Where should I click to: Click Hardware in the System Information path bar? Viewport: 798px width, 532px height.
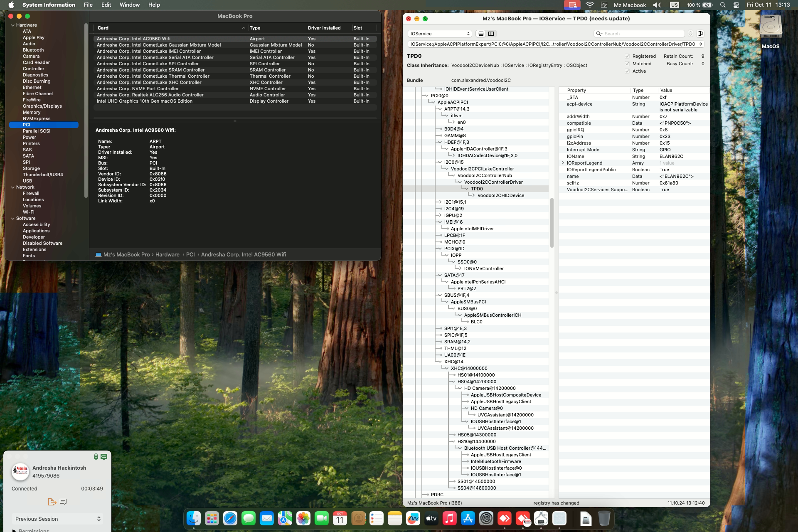click(x=167, y=254)
